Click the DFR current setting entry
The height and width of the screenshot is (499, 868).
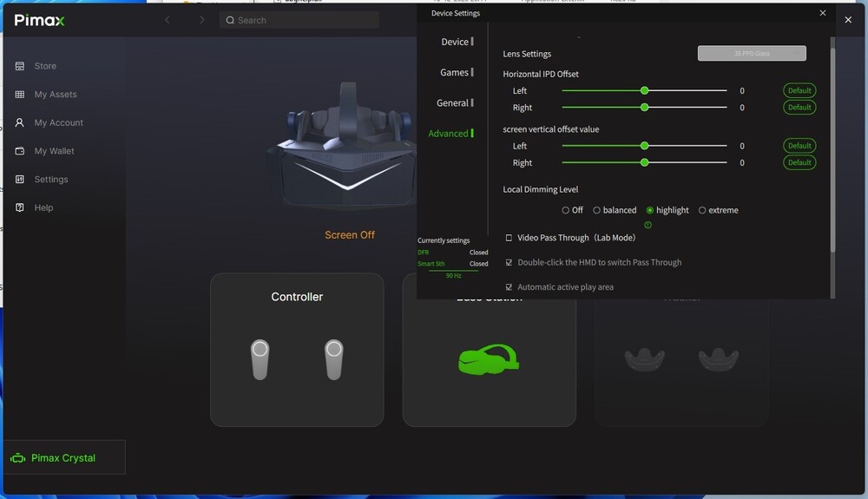pyautogui.click(x=452, y=253)
